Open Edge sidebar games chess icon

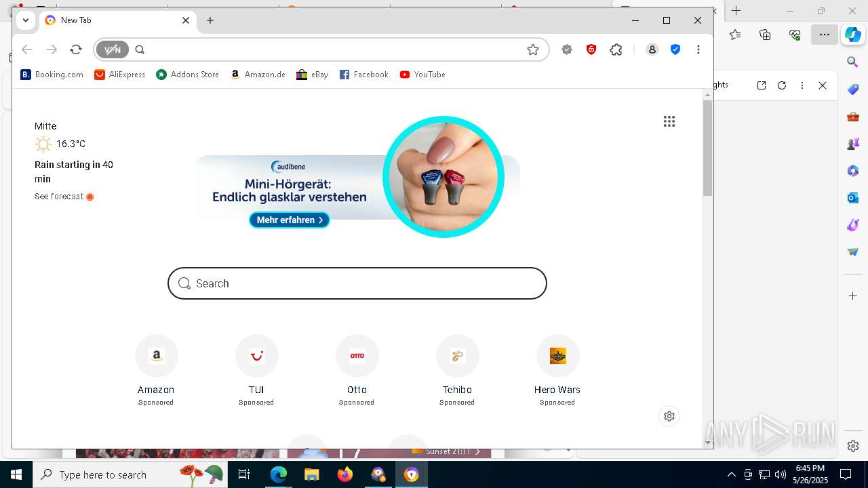853,144
